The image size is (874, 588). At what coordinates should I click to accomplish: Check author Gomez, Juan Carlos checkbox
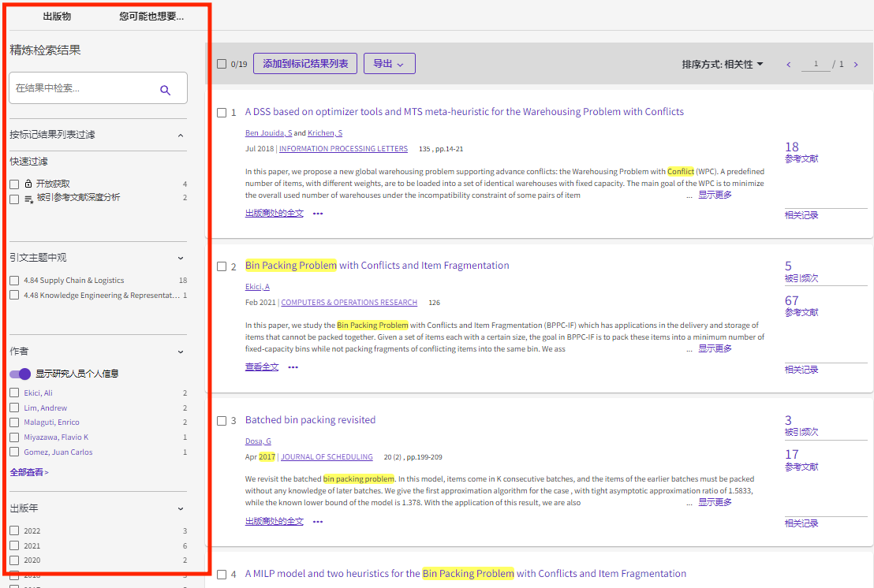pyautogui.click(x=14, y=452)
